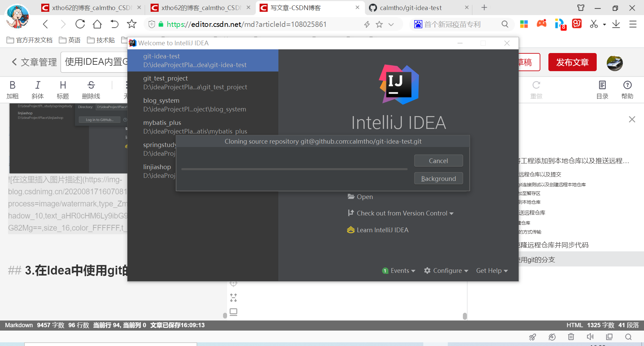Open the game controller extension
Viewport: 644px width, 346px height.
tap(542, 23)
